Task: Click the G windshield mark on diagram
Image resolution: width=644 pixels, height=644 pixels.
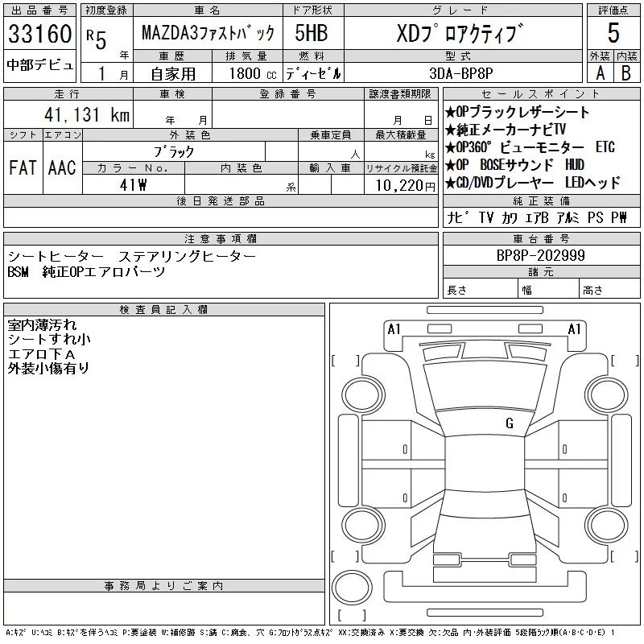Action: tap(510, 423)
